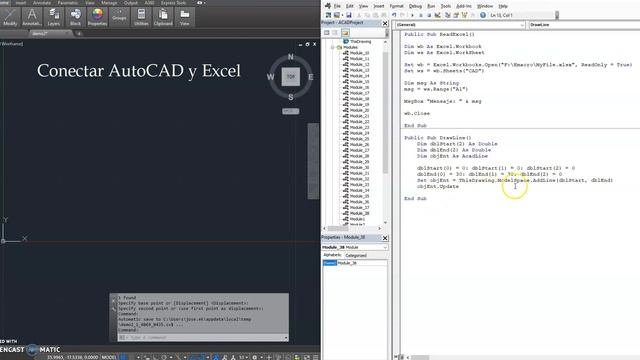This screenshot has height=360, width=640.
Task: Switch to the Categorized properties tab
Action: pyautogui.click(x=356, y=256)
